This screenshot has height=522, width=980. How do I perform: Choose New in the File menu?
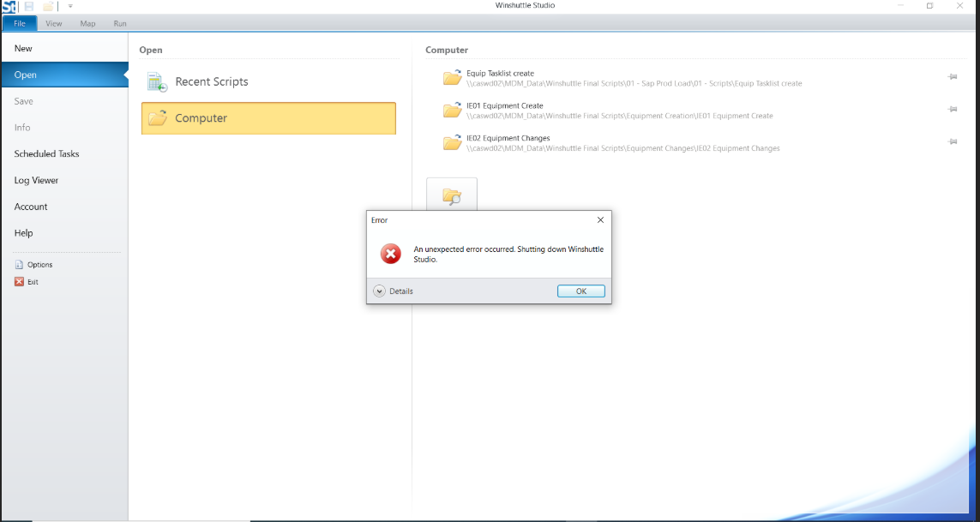pos(65,48)
